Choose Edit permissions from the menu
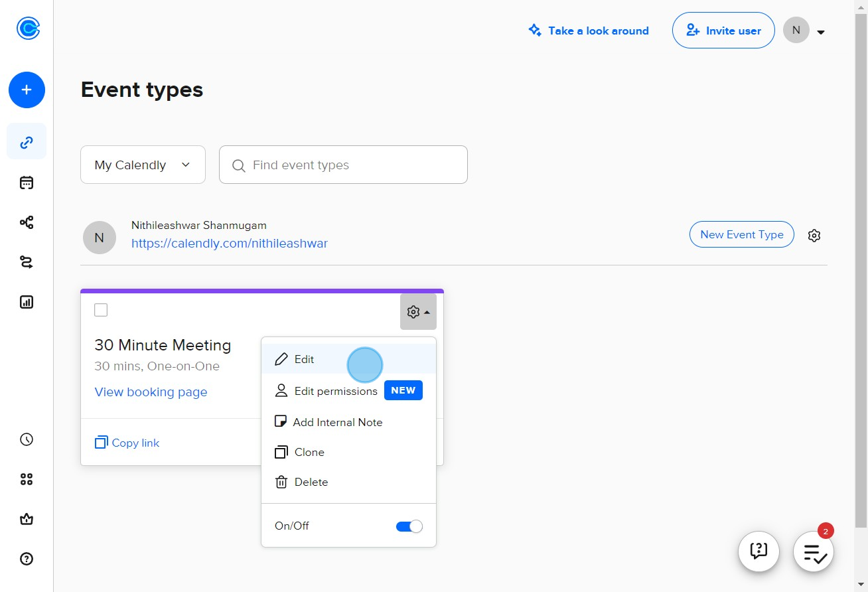Image resolution: width=868 pixels, height=592 pixels. (x=348, y=391)
